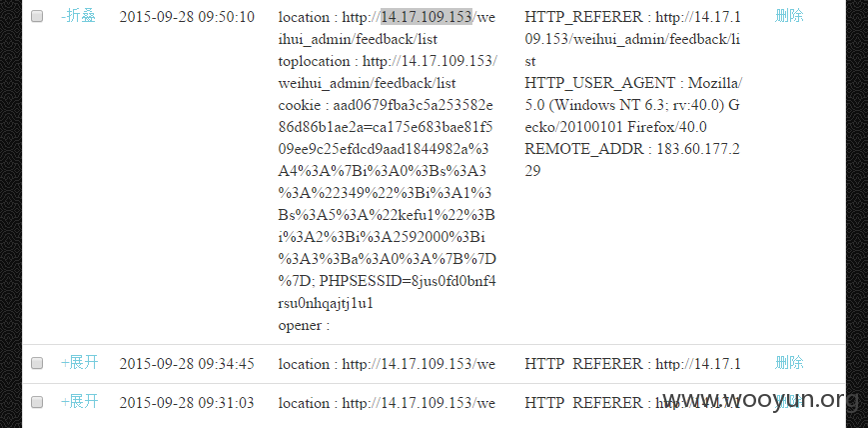Click the timestamp 2015-09-28 09:50:10
This screenshot has width=868, height=428.
(x=187, y=17)
